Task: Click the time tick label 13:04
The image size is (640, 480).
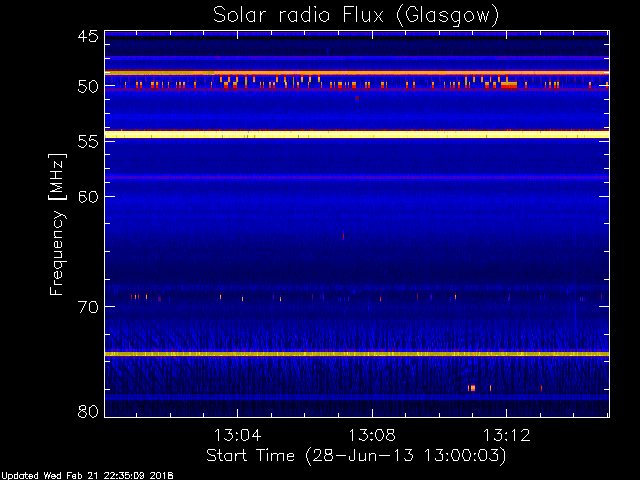Action: coord(238,435)
